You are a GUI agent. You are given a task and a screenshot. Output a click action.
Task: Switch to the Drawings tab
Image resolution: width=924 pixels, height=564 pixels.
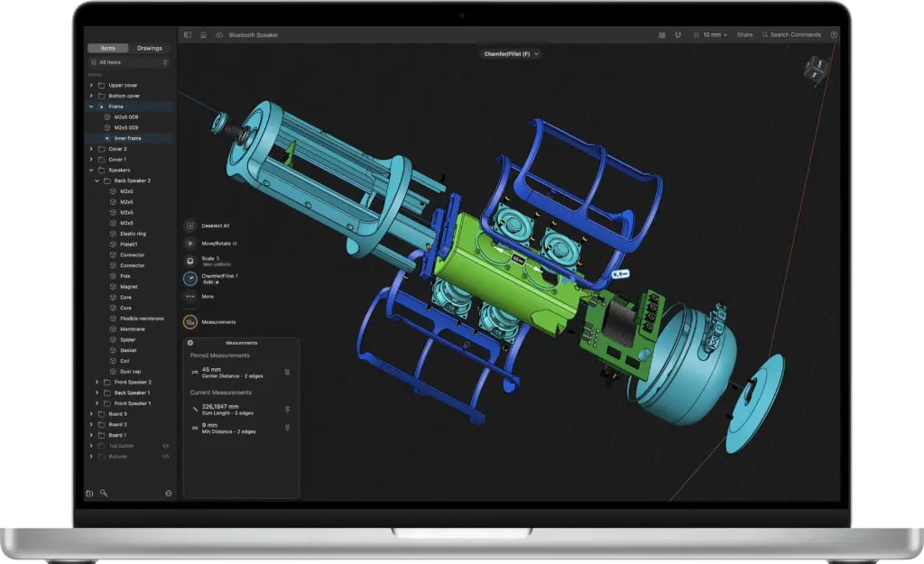tap(149, 48)
